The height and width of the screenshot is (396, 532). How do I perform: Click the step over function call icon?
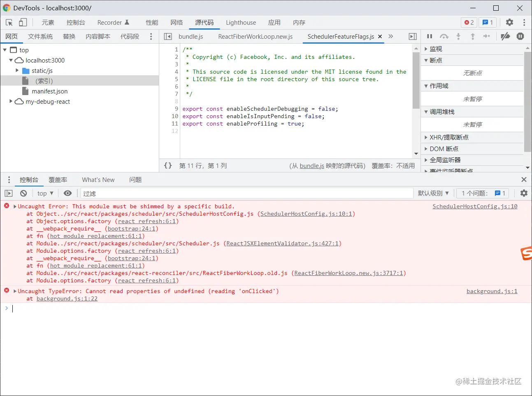444,37
